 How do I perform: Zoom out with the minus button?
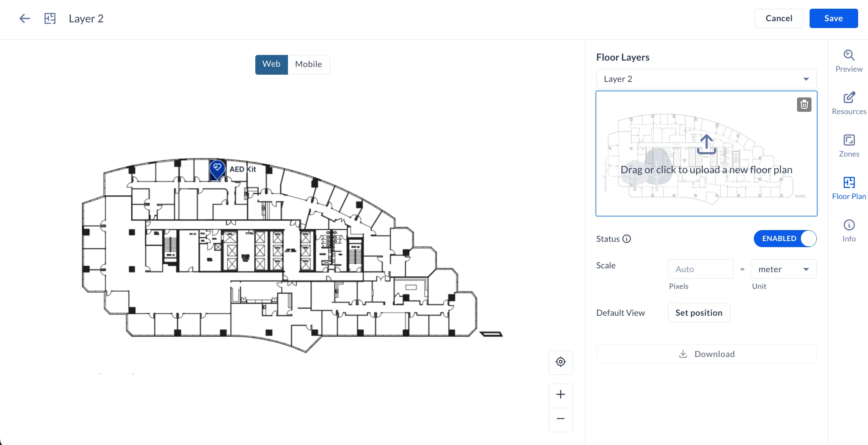(x=560, y=419)
